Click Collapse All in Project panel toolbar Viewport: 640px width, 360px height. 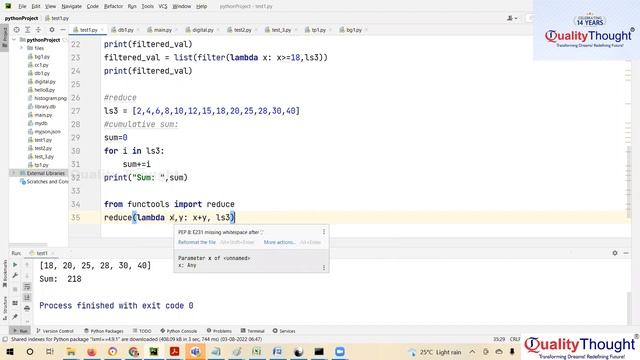pyautogui.click(x=38, y=30)
